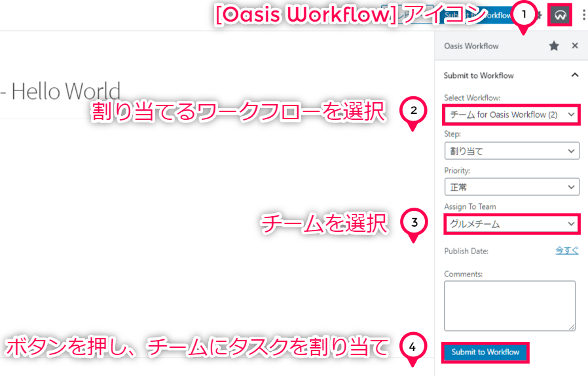
Task: Click the 今すぐ publish date link
Action: [566, 251]
